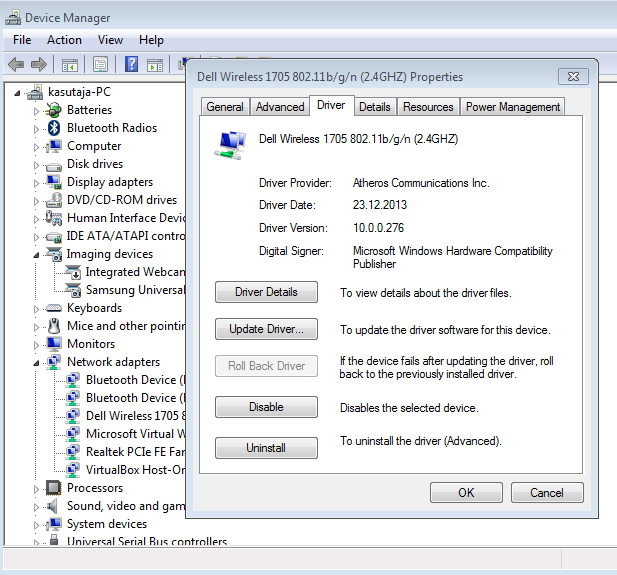Click the Uninstall driver button

[x=266, y=448]
